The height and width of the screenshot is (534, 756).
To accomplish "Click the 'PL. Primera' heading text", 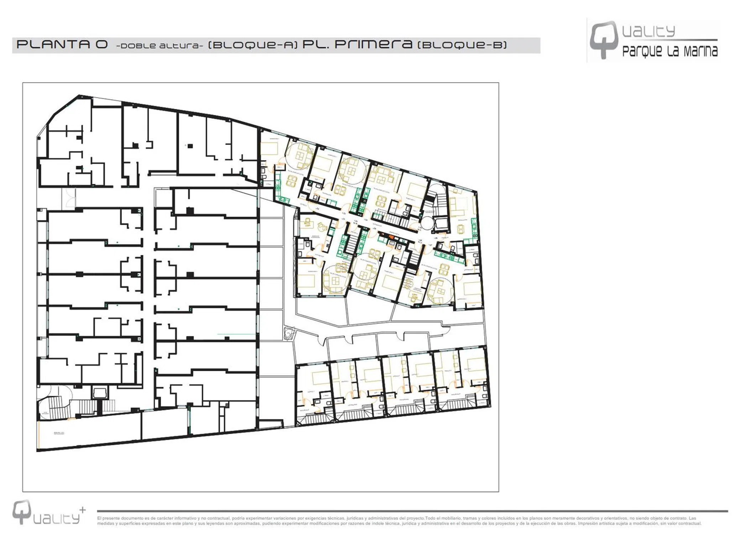I will [357, 44].
